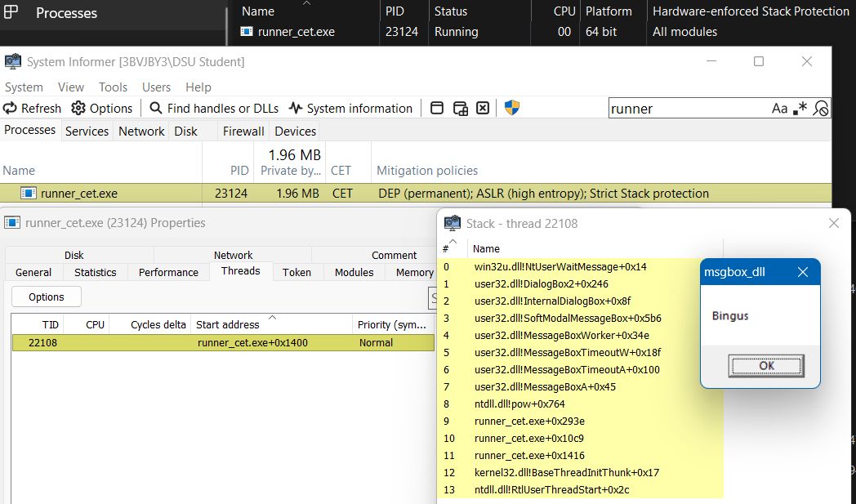Click the System Informer title bar icon
856x504 pixels.
(x=13, y=61)
